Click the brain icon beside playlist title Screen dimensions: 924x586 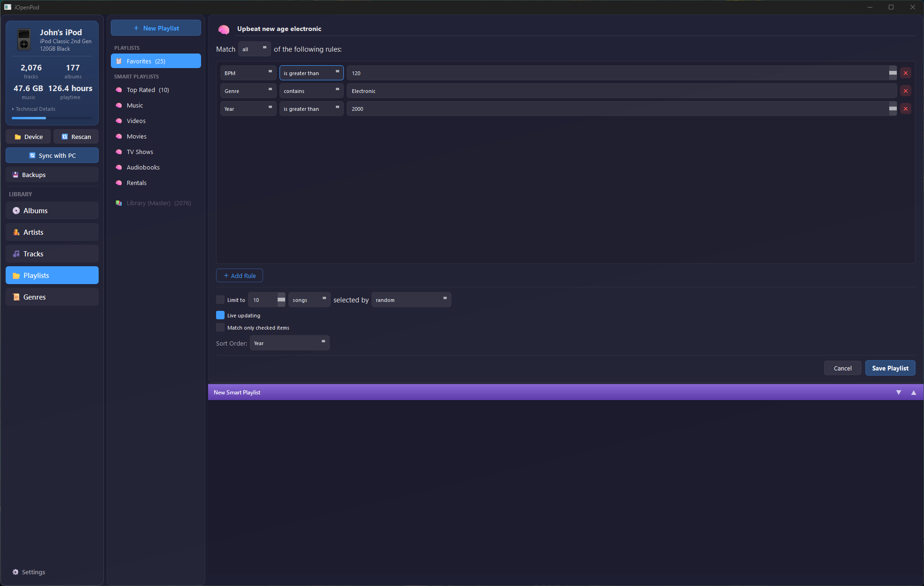[224, 30]
